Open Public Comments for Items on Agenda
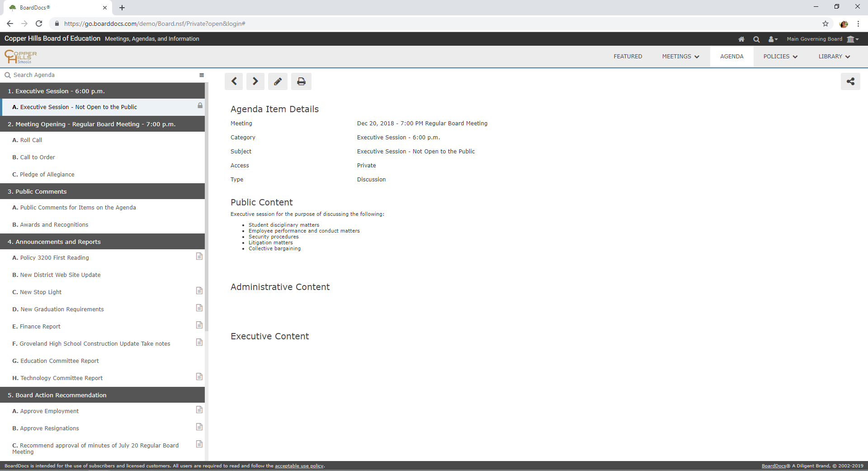 pos(102,208)
